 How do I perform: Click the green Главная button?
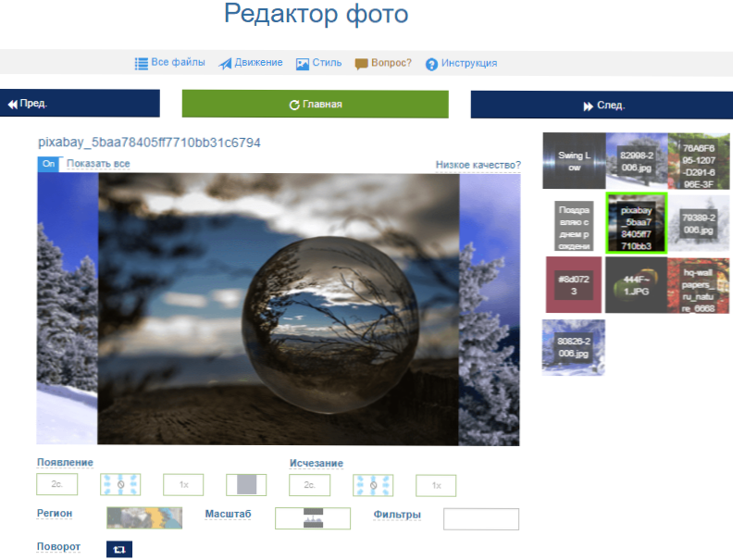tap(315, 105)
